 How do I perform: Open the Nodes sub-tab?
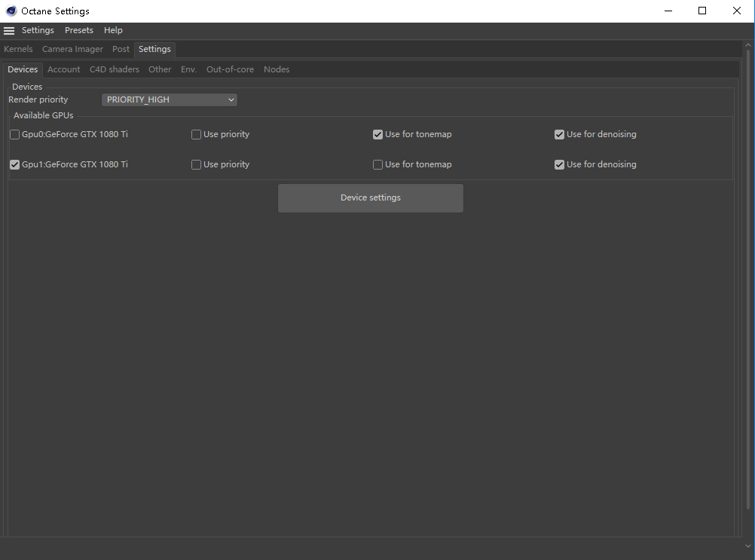tap(277, 69)
